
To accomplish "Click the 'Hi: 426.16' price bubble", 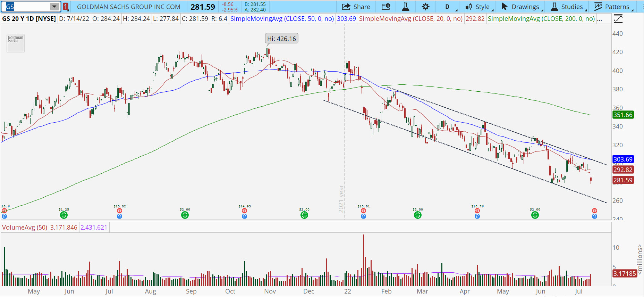I will (281, 39).
